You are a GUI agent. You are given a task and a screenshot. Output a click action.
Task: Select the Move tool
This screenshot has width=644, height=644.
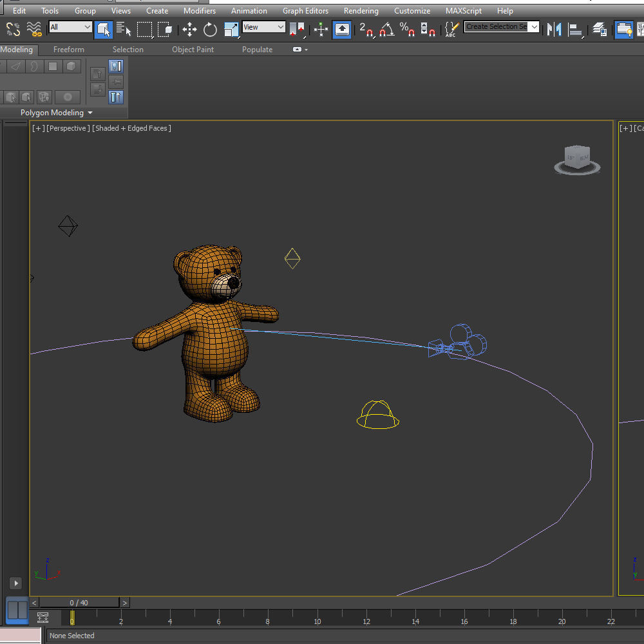coord(189,29)
